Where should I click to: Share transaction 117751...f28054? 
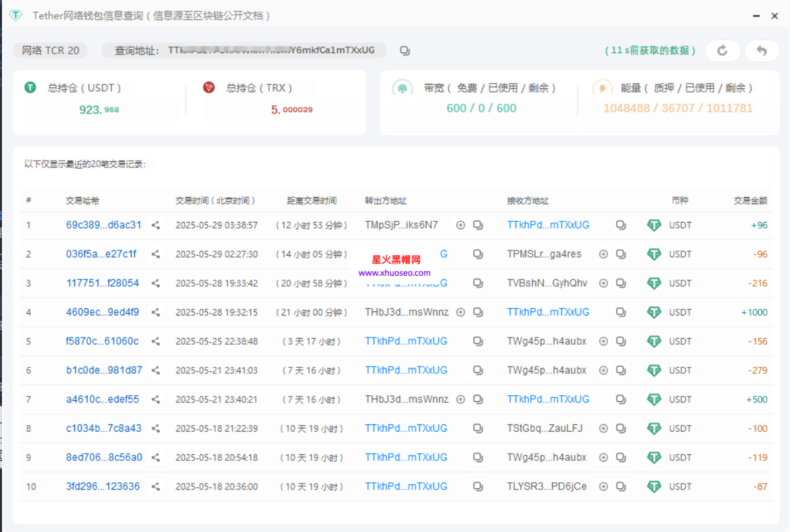(155, 283)
